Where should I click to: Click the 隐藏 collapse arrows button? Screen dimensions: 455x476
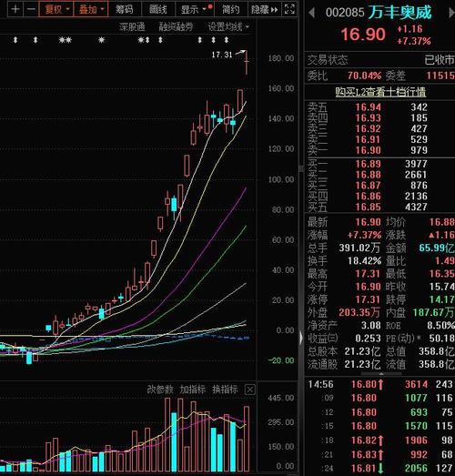pyautogui.click(x=265, y=10)
